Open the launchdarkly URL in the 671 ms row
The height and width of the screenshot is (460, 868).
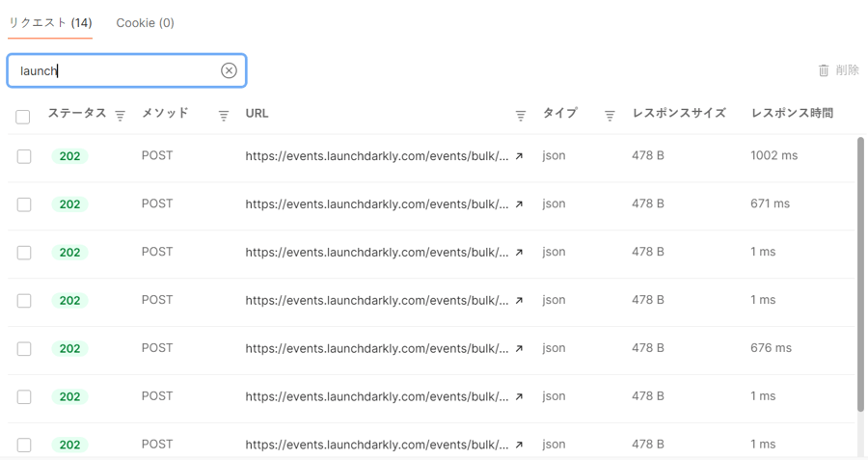(x=376, y=204)
